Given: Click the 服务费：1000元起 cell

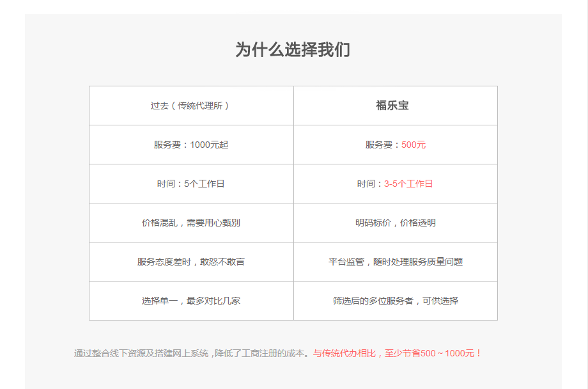Looking at the screenshot, I should coord(191,145).
